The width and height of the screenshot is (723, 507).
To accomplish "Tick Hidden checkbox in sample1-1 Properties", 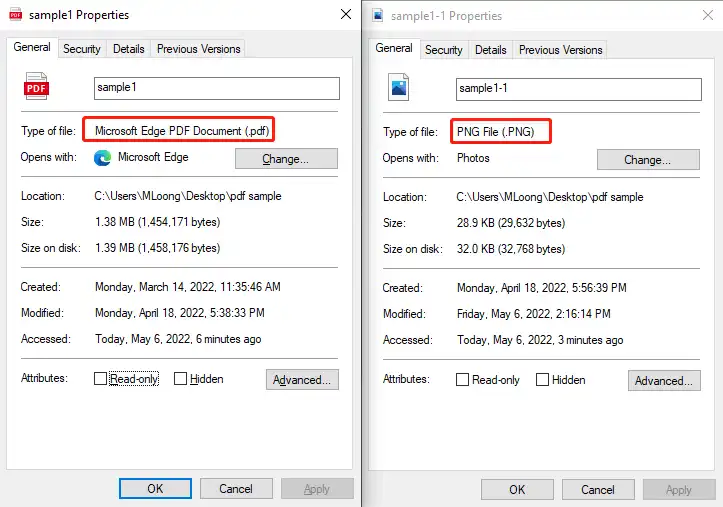I will coord(543,380).
